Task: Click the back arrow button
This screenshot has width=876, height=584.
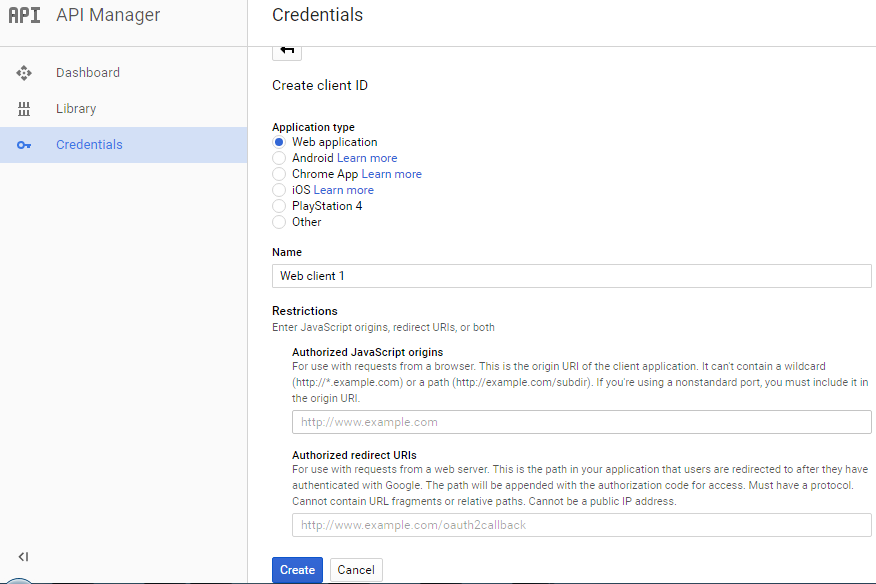Action: coord(287,51)
